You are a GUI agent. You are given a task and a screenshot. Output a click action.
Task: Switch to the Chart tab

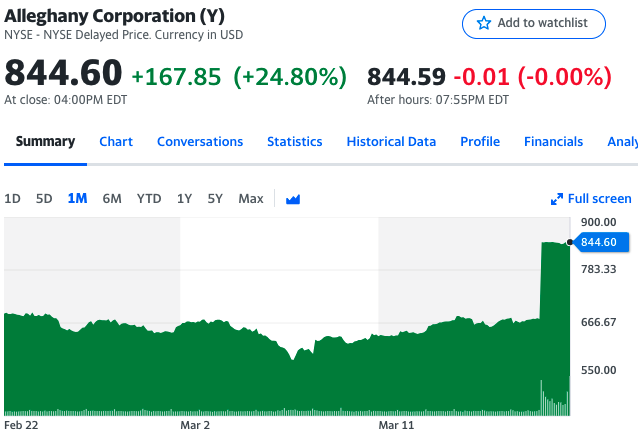(116, 142)
